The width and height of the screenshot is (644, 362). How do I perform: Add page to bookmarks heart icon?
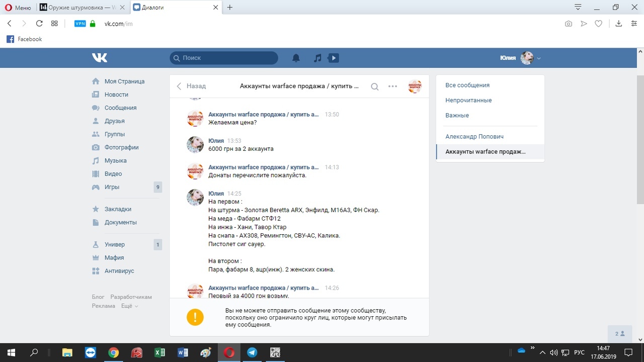coord(598,23)
